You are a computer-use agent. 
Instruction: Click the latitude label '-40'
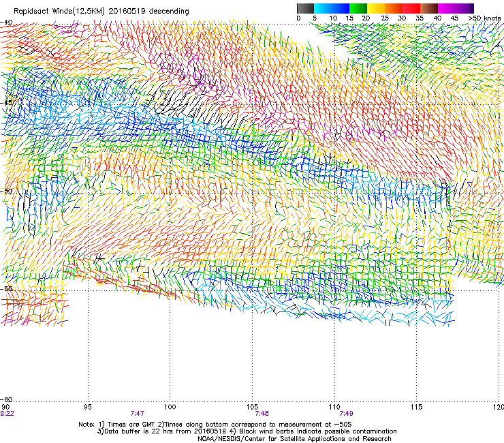point(7,22)
